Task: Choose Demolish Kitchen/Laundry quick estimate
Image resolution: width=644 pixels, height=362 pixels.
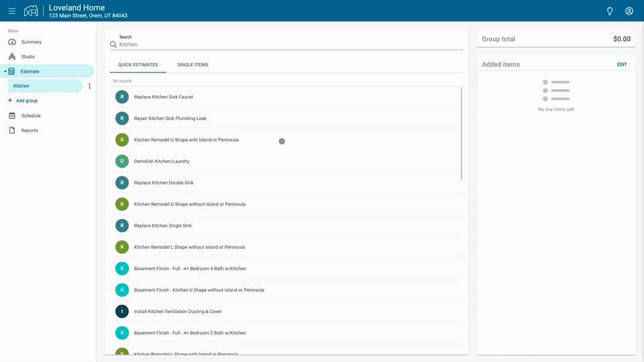Action: [x=161, y=162]
